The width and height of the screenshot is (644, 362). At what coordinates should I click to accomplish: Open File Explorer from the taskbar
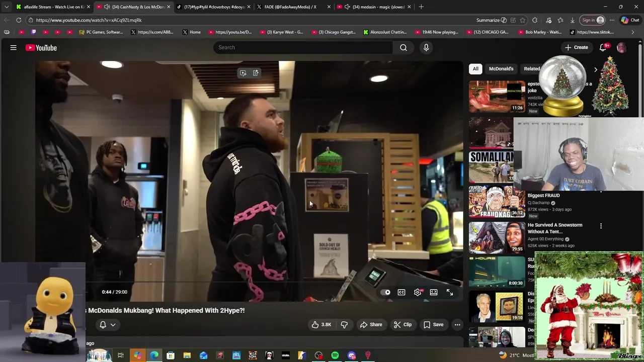187,355
